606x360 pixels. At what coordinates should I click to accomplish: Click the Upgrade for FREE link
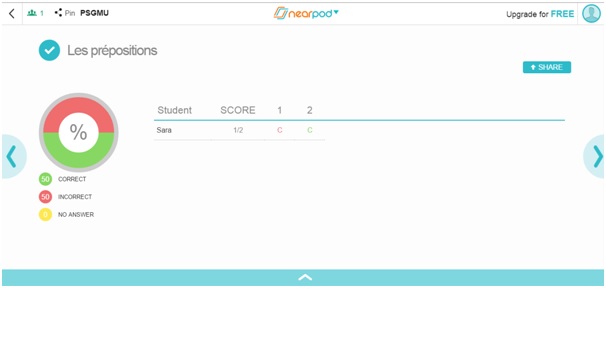point(540,14)
